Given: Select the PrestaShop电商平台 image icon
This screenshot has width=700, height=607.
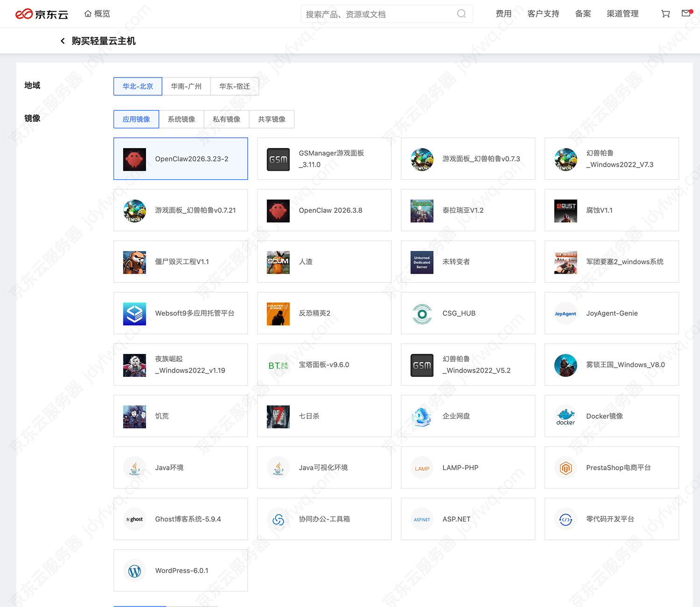Looking at the screenshot, I should click(x=566, y=468).
